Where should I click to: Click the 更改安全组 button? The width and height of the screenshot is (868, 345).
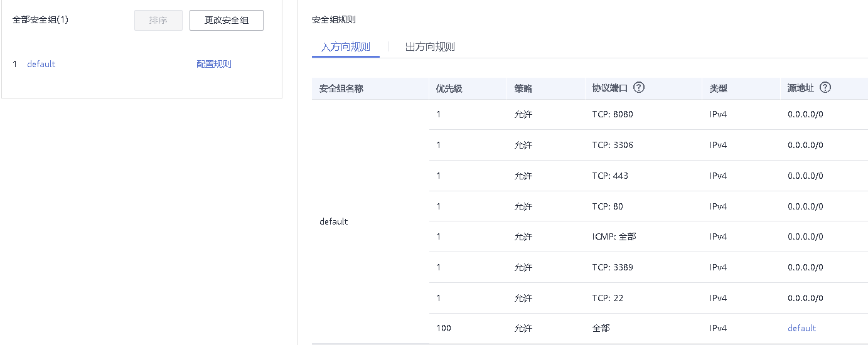(227, 20)
